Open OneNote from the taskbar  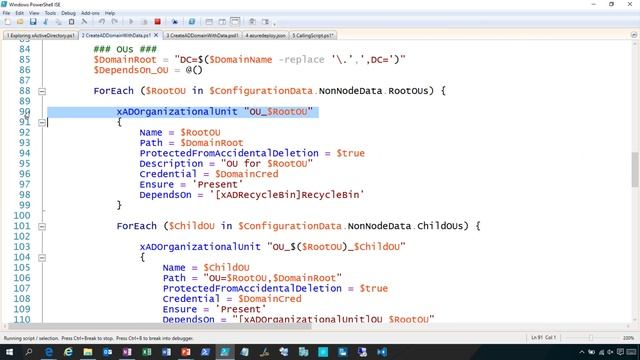click(127, 352)
